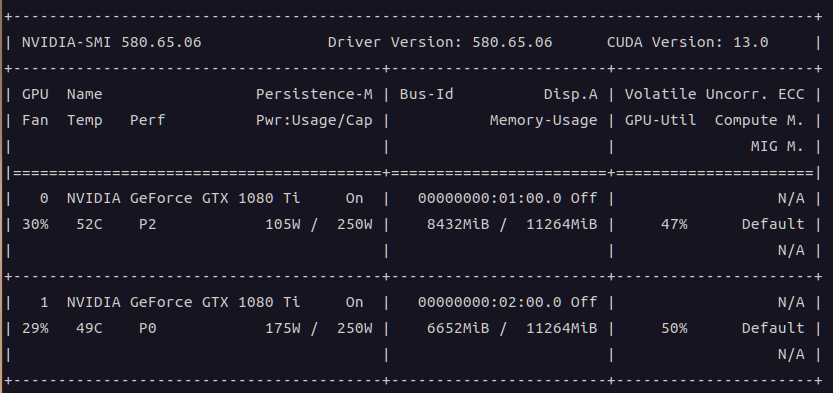Click the 47% GPU utilization value
The height and width of the screenshot is (393, 833).
(674, 224)
